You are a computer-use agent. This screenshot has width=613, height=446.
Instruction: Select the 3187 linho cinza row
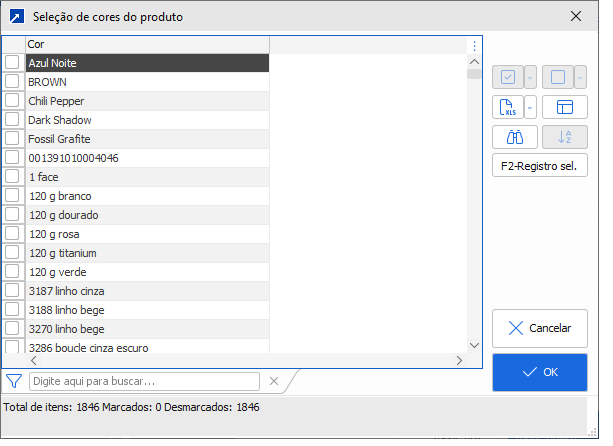click(x=147, y=291)
